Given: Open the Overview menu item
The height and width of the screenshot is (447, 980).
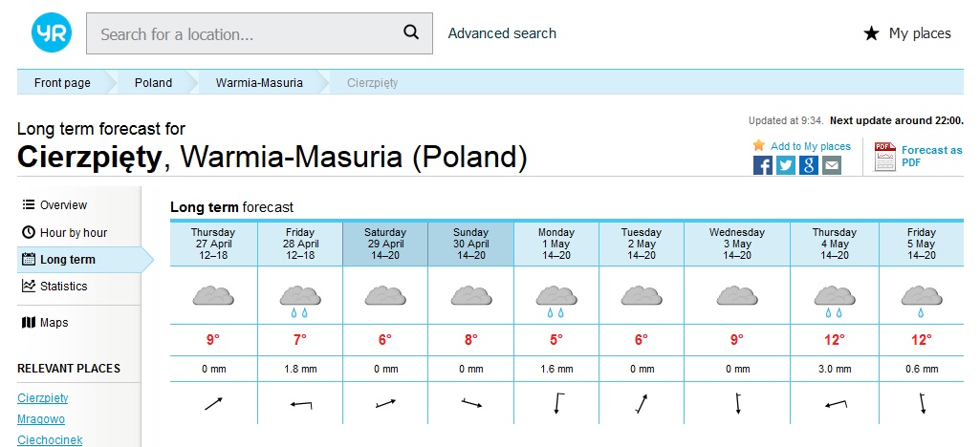Looking at the screenshot, I should pyautogui.click(x=63, y=205).
